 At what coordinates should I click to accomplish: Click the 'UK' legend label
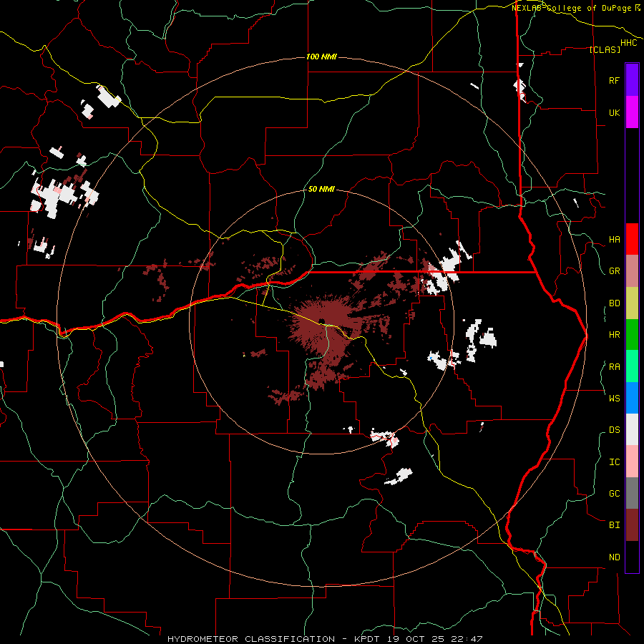click(614, 112)
